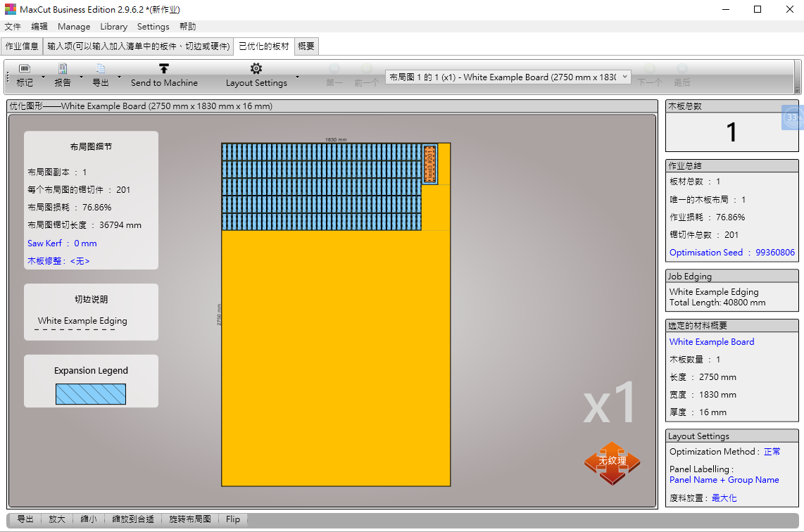Click the 标记 (labels) toolbar icon
This screenshot has height=532, width=804.
[x=25, y=69]
